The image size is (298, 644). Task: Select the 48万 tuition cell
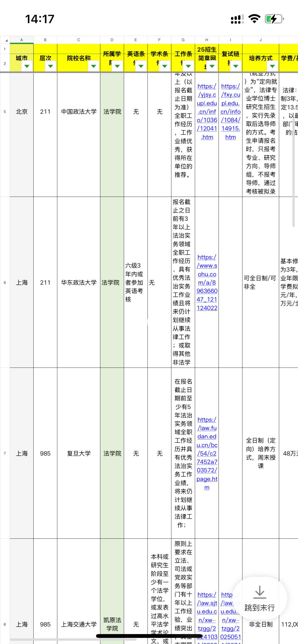[x=289, y=453]
